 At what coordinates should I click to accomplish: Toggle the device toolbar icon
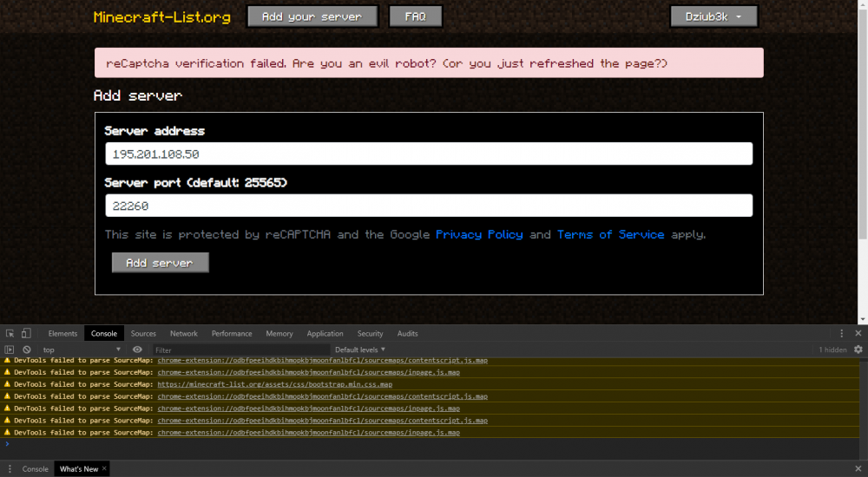pos(26,333)
